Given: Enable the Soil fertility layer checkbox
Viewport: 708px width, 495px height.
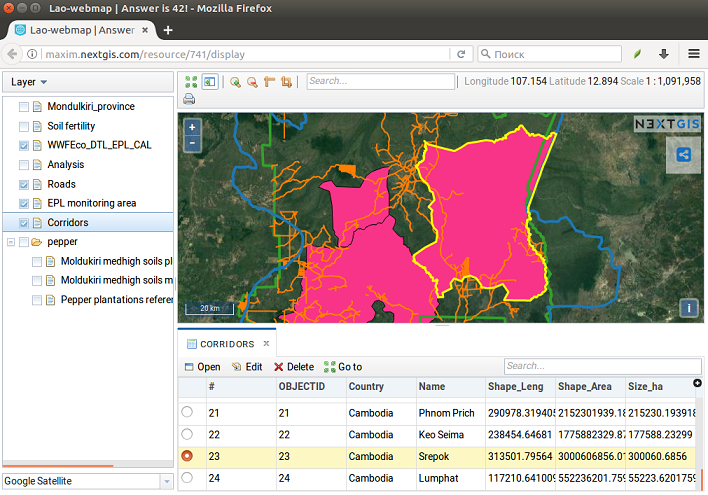Looking at the screenshot, I should [x=24, y=126].
